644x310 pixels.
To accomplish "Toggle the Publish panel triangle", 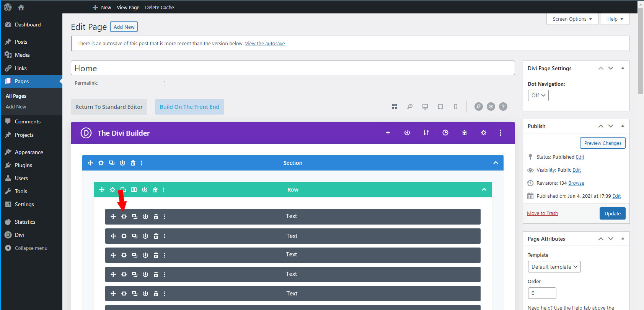I will click(623, 126).
